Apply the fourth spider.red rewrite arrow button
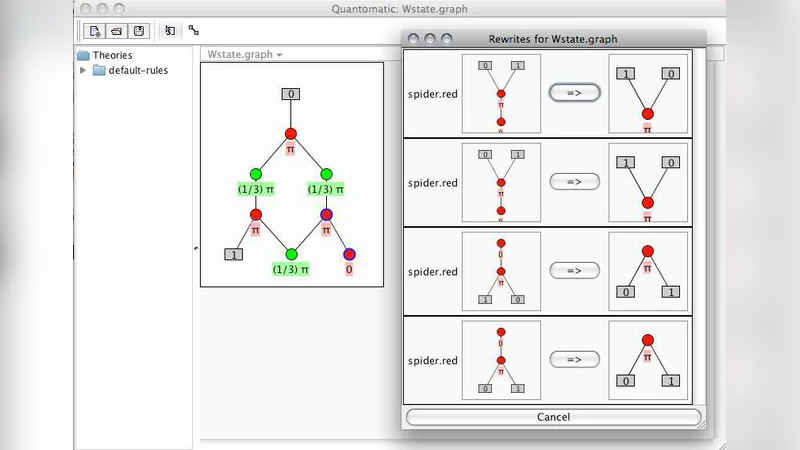This screenshot has height=450, width=800. point(574,360)
